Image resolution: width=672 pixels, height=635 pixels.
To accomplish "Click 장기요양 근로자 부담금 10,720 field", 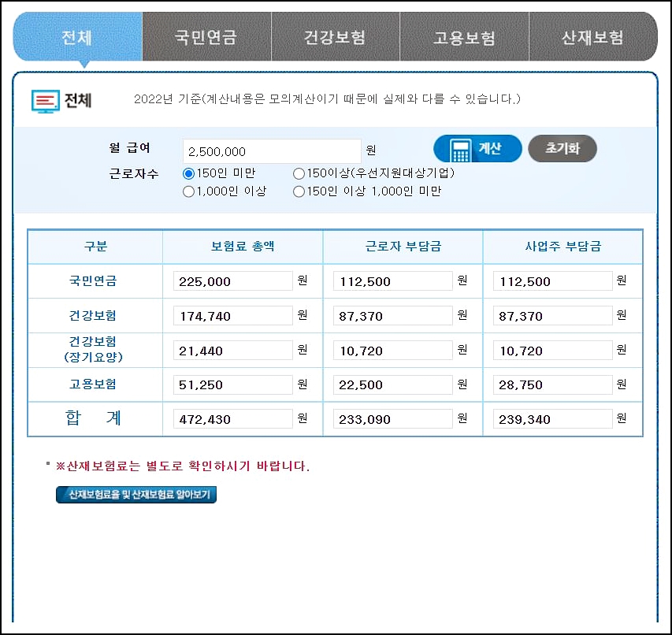I will click(x=392, y=351).
